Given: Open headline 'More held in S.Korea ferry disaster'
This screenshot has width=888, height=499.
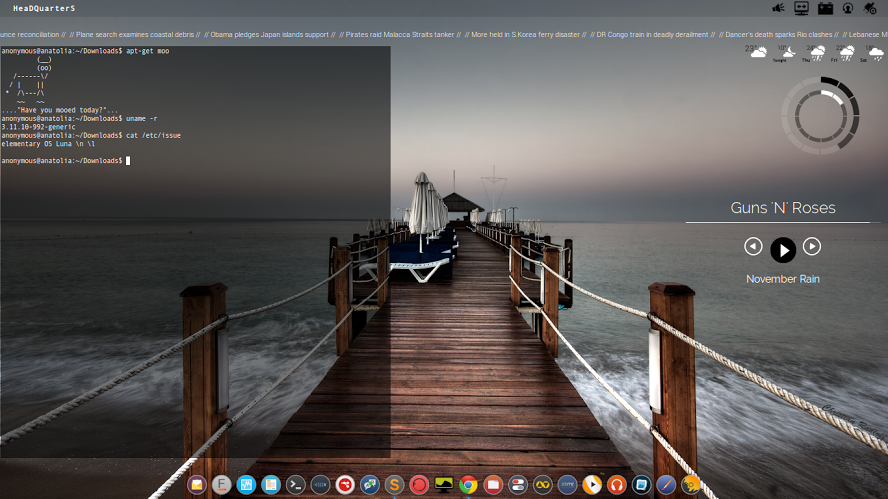Looking at the screenshot, I should (526, 35).
